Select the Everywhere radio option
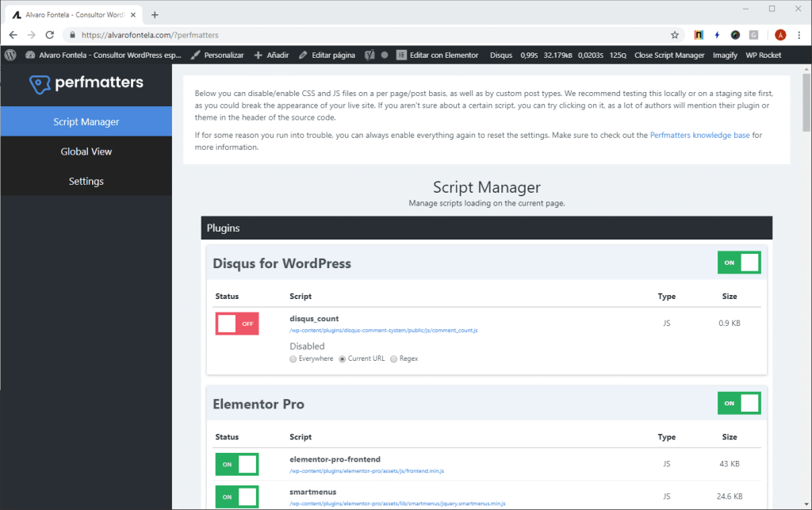 [x=293, y=359]
